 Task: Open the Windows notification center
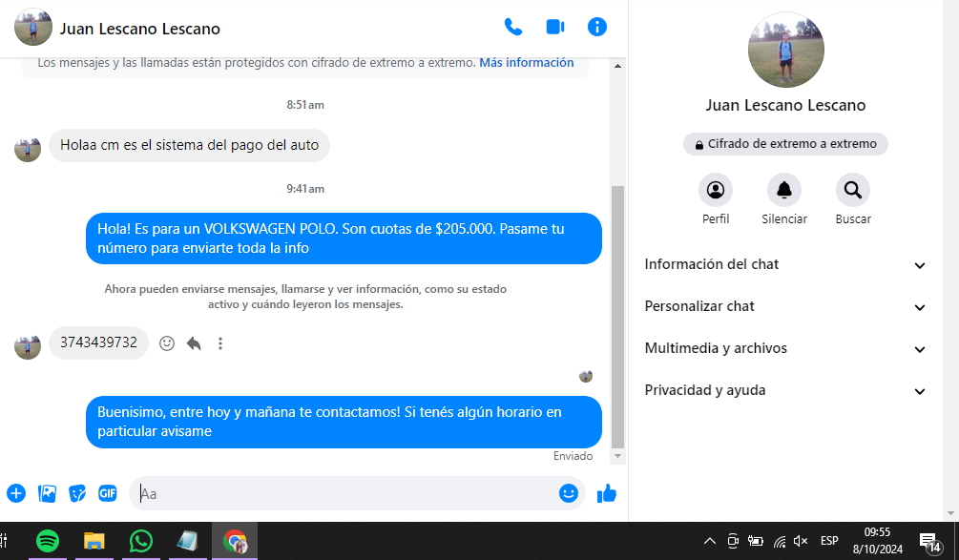pos(930,541)
